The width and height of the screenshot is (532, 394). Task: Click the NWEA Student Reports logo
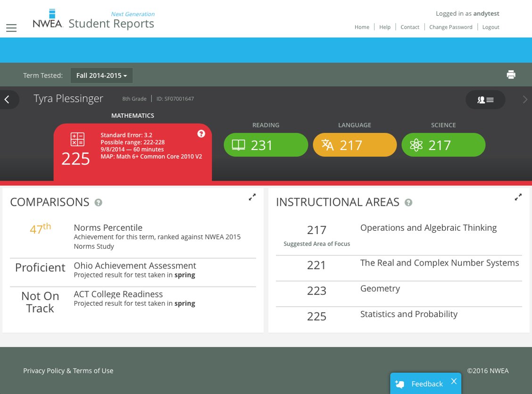pyautogui.click(x=93, y=19)
